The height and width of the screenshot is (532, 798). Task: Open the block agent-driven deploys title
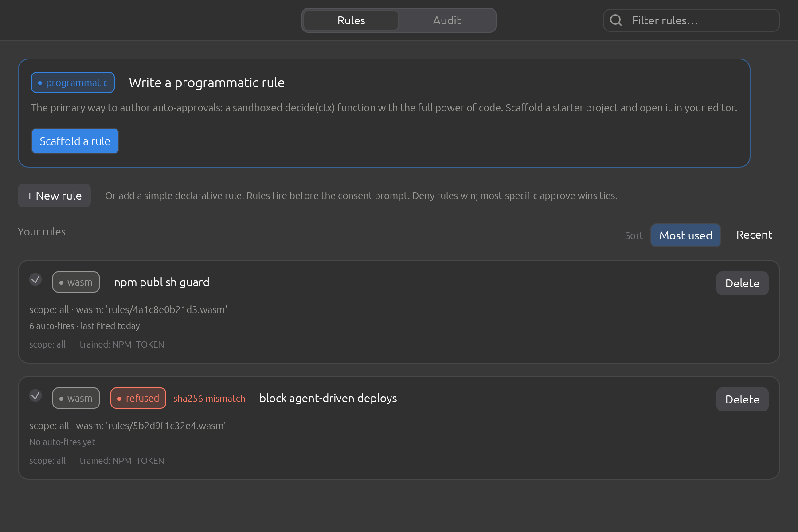(x=328, y=398)
